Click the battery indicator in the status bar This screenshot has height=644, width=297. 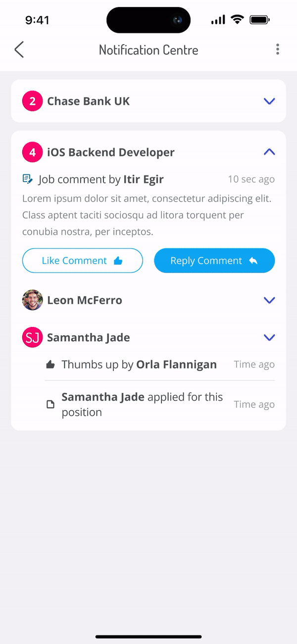tap(259, 20)
